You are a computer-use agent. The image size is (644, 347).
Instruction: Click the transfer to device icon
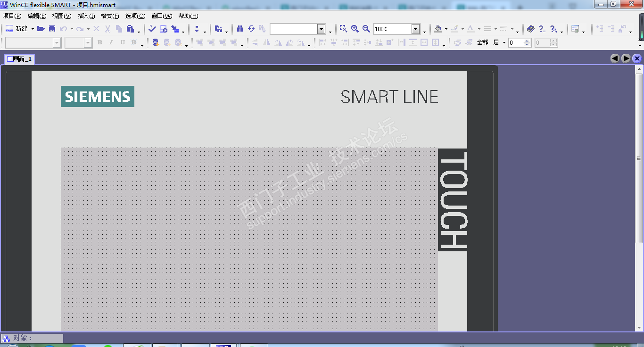(175, 29)
